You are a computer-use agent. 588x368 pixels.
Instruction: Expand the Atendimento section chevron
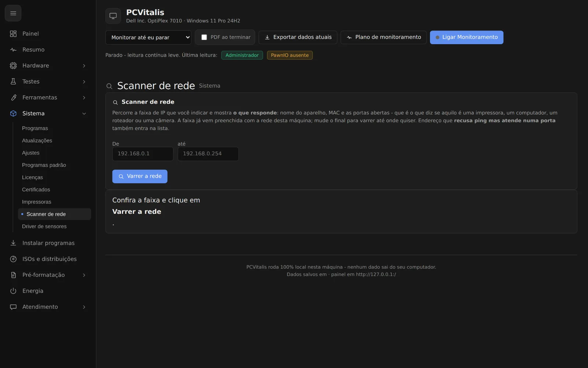pyautogui.click(x=84, y=307)
